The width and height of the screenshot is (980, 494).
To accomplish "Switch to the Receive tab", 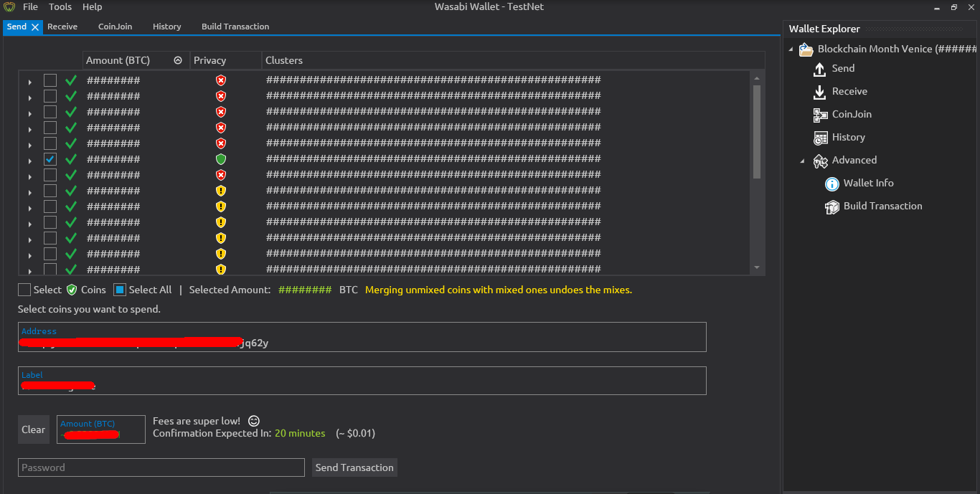I will pyautogui.click(x=62, y=27).
